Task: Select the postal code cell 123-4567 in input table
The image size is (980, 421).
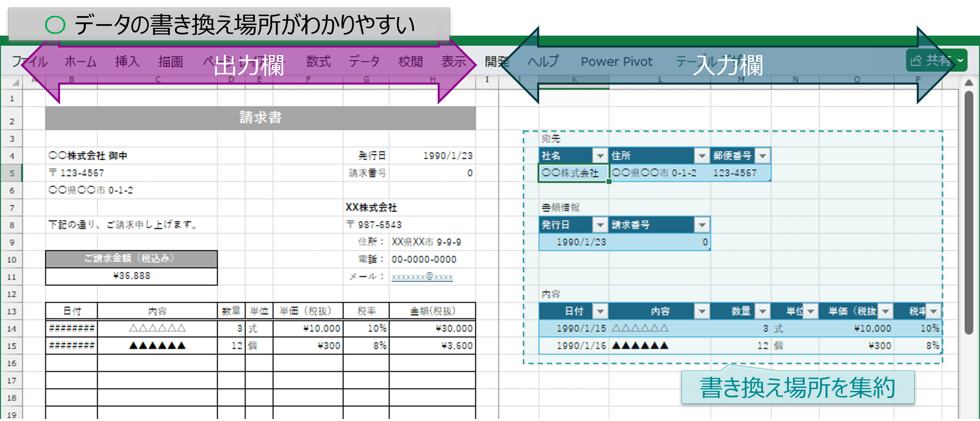Action: pyautogui.click(x=740, y=173)
